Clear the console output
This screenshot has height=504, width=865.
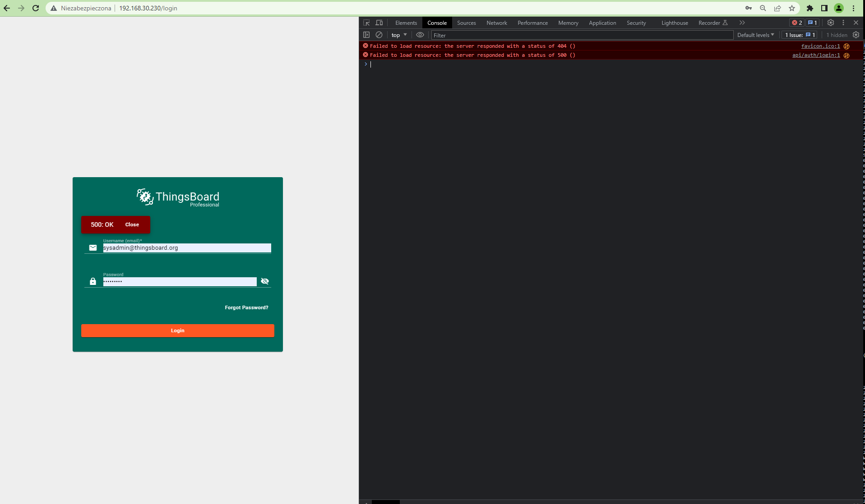[379, 35]
